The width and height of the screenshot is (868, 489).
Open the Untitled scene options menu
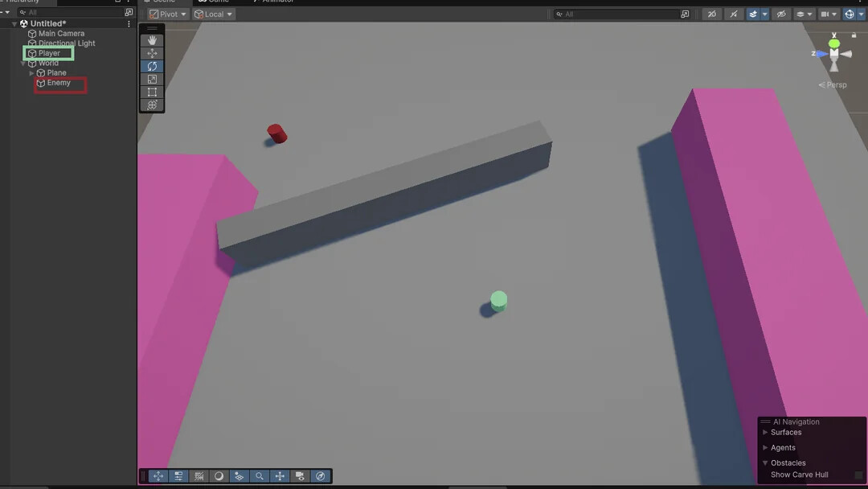[129, 24]
